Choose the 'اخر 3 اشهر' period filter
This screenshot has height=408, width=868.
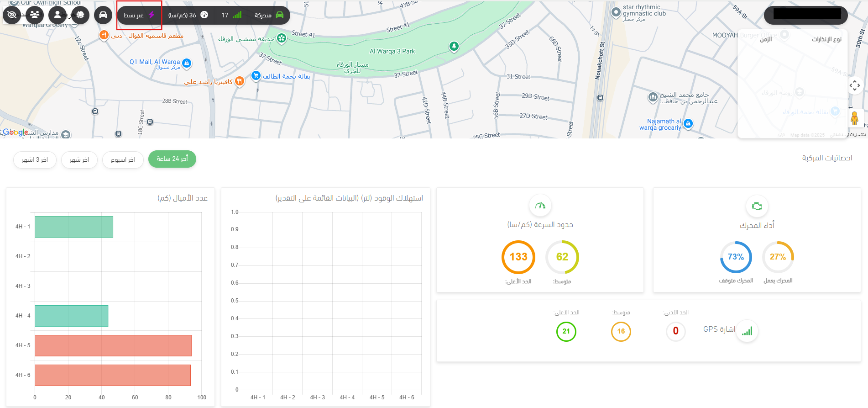pyautogui.click(x=35, y=160)
